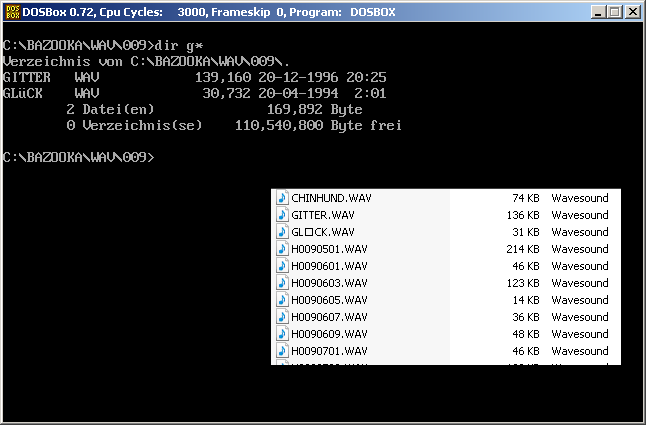This screenshot has width=646, height=425.
Task: Click the H0090609.WAV sound file icon
Action: tap(282, 334)
